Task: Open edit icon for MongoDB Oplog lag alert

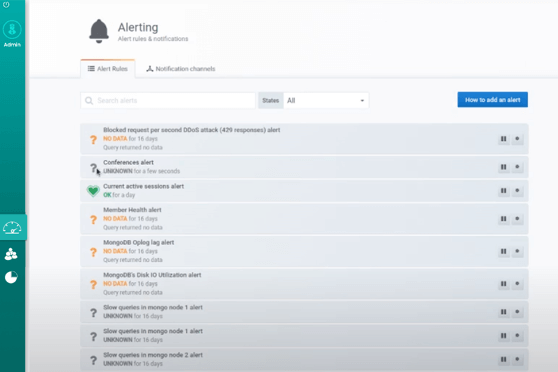Action: click(x=517, y=251)
